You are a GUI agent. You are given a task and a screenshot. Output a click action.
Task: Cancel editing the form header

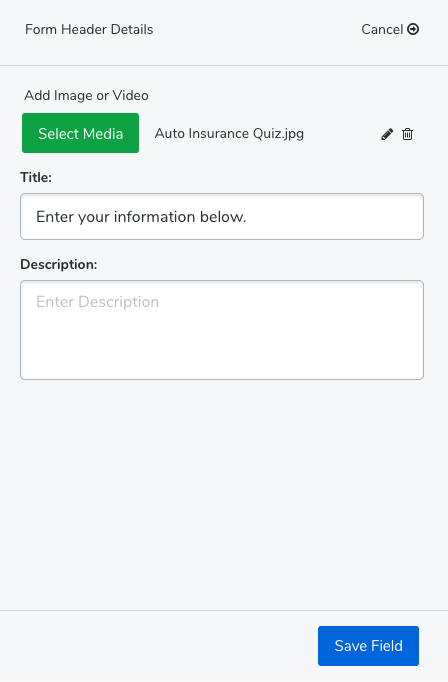tap(390, 29)
